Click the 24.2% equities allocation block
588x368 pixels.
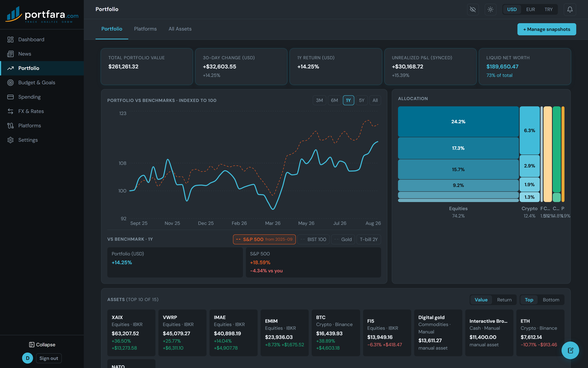click(458, 121)
